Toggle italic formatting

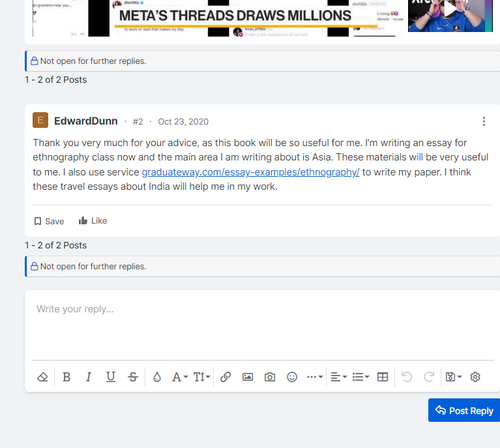(88, 377)
